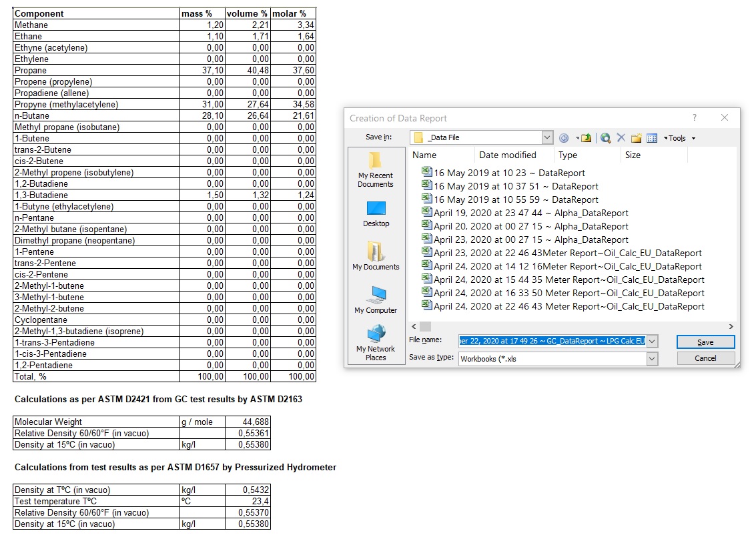Click 1,3-Butadiene volume % value 1,32
756x541 pixels.
(248, 195)
